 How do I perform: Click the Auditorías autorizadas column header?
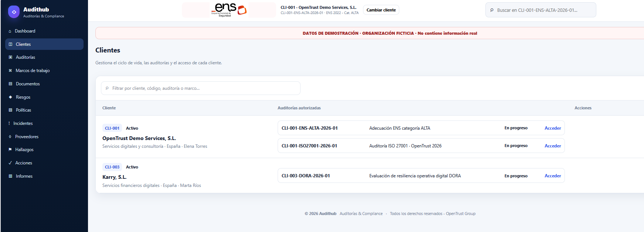click(x=299, y=108)
